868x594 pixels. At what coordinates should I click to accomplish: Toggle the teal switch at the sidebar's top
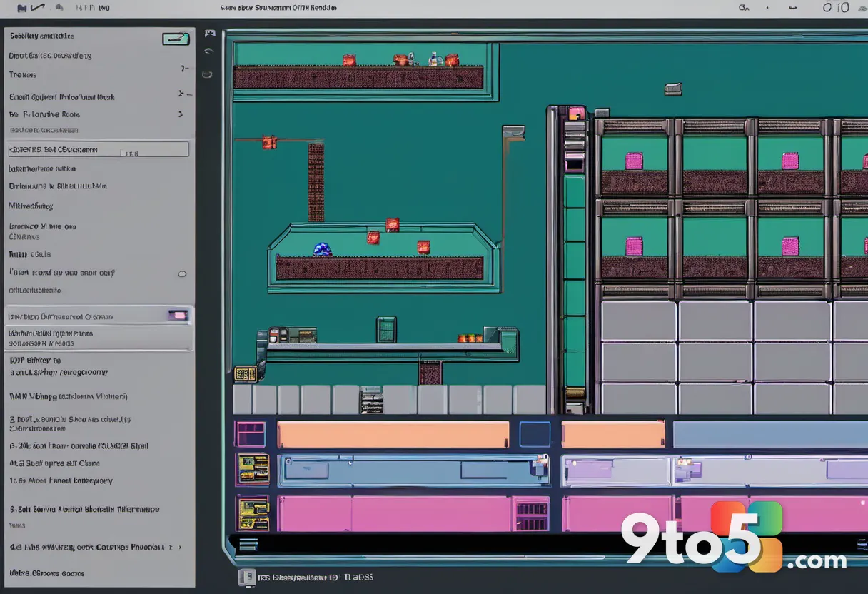(x=176, y=39)
